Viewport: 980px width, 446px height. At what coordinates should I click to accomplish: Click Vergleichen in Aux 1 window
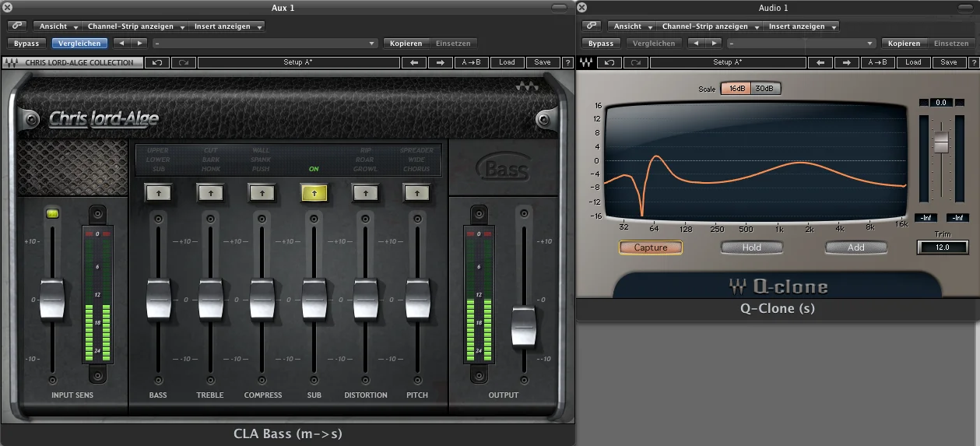click(x=80, y=44)
